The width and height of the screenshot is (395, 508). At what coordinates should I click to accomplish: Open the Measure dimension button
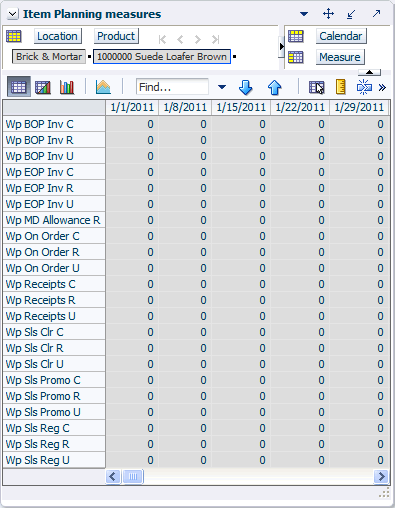point(340,57)
